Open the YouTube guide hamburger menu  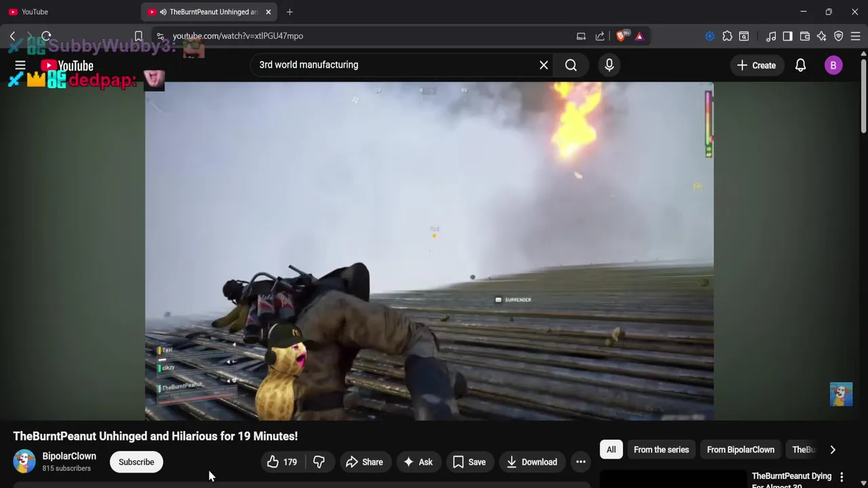[20, 65]
